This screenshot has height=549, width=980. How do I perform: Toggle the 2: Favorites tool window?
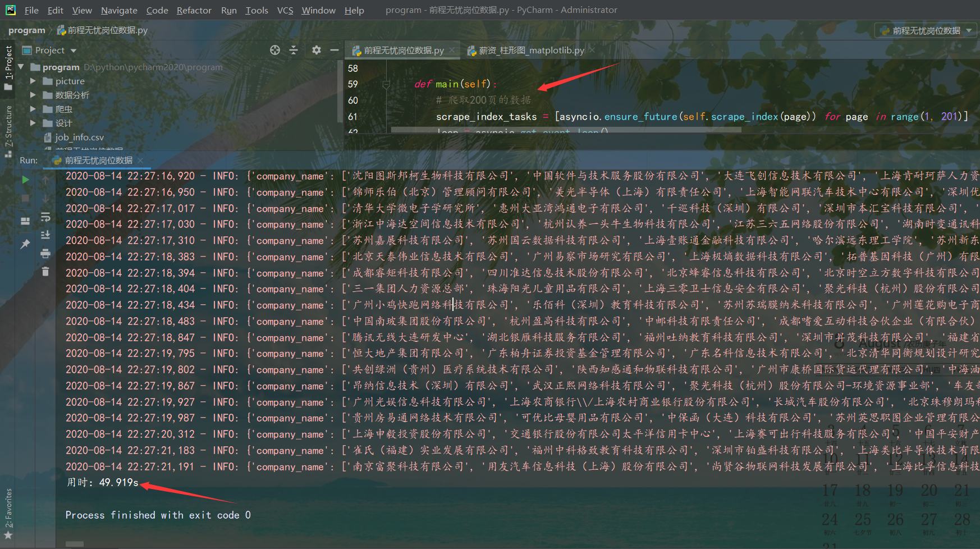[8, 514]
